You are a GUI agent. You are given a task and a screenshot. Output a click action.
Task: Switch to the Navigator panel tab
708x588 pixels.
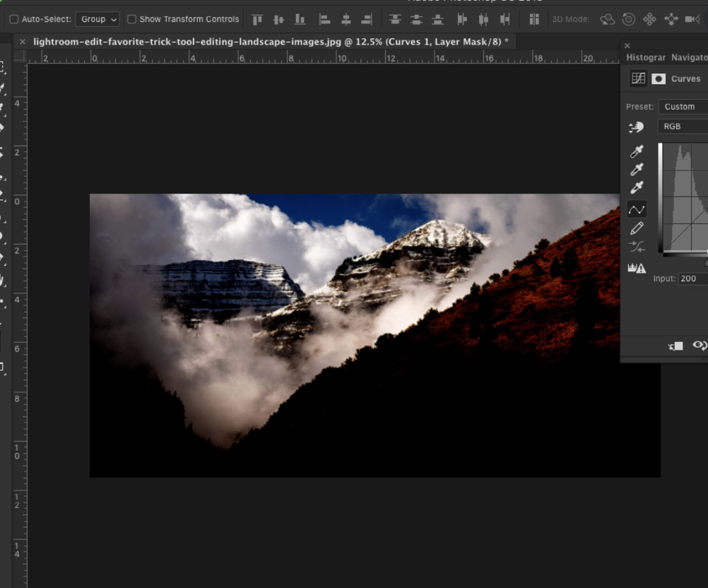click(690, 57)
